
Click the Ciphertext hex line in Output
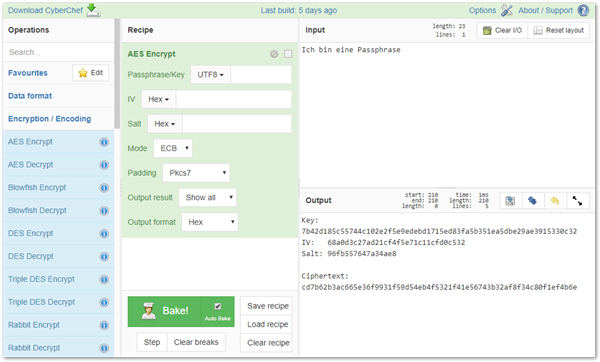(439, 287)
